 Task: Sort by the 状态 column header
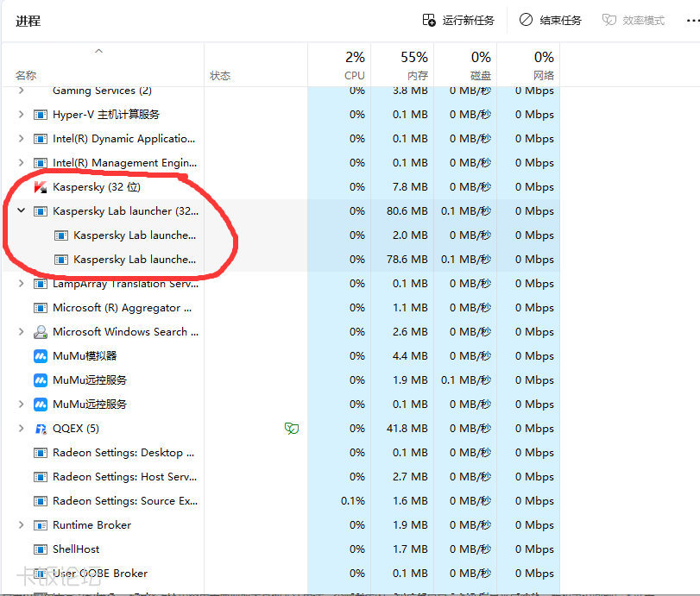[x=255, y=65]
